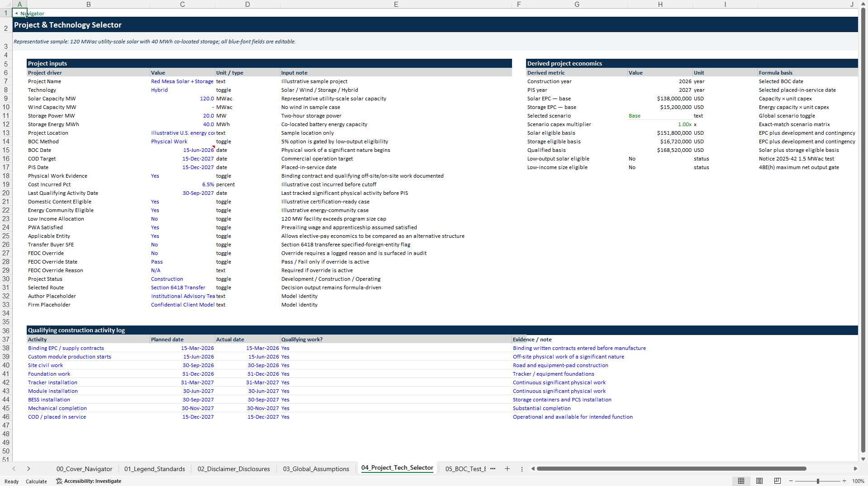
Task: Select column H header
Action: point(660,4)
